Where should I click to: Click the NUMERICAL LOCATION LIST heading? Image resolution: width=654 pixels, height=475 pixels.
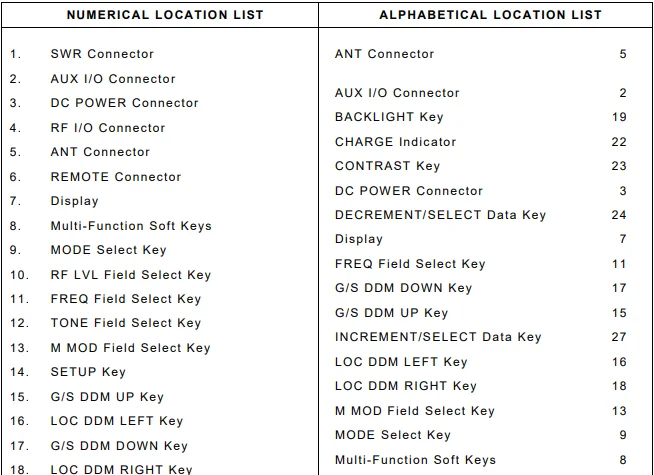click(165, 15)
